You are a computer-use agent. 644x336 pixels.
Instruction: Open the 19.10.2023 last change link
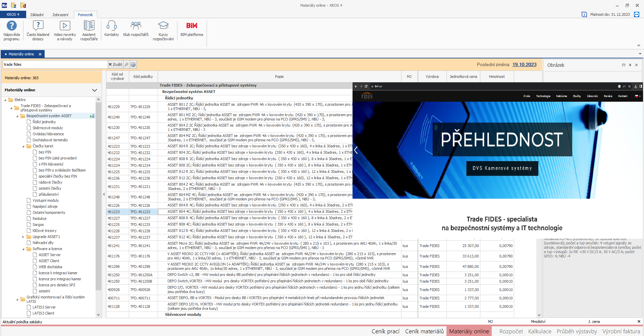coord(524,64)
